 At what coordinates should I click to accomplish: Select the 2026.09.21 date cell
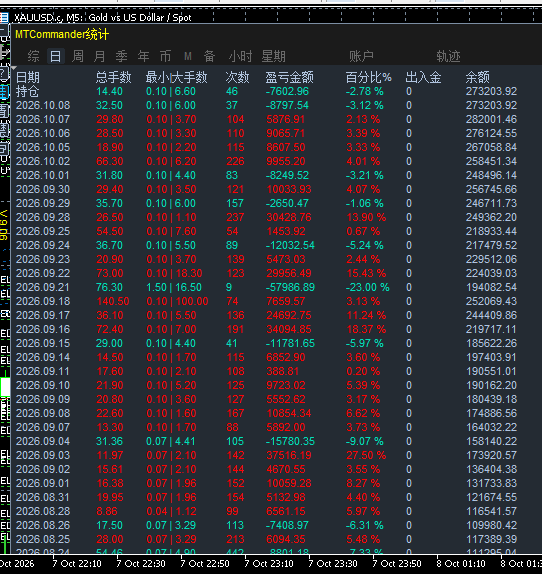(x=43, y=287)
